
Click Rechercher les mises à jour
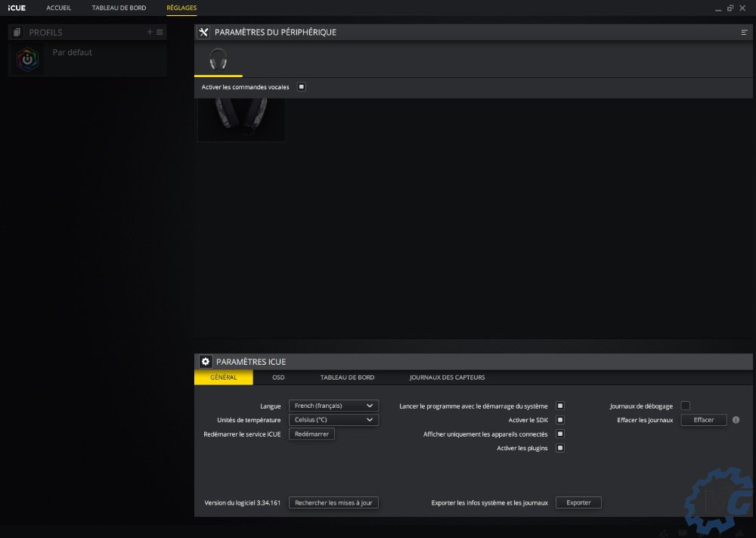tap(333, 502)
